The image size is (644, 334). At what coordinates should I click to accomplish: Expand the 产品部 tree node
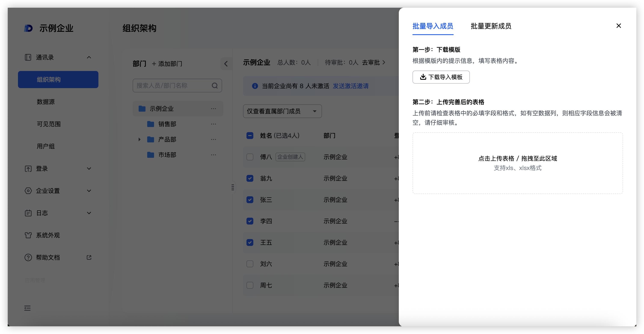point(139,139)
